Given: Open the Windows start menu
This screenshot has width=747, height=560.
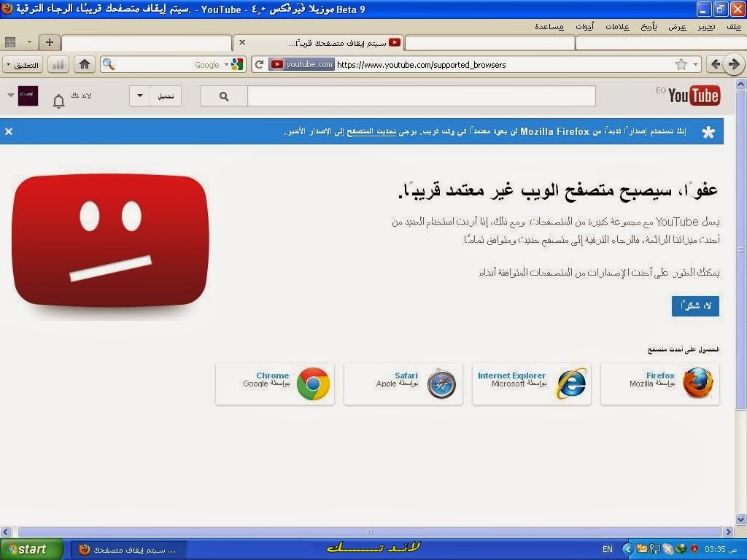Looking at the screenshot, I should click(31, 549).
